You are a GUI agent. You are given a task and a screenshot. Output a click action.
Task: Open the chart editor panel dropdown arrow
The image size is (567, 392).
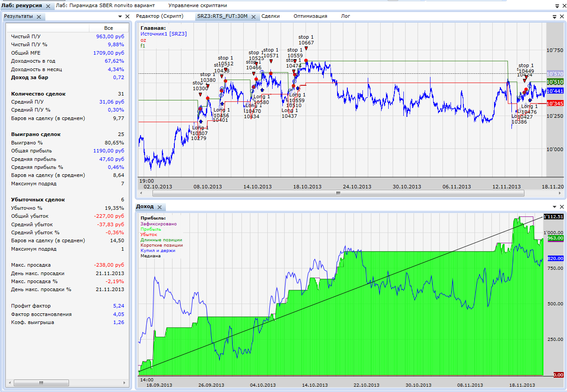coord(555,16)
